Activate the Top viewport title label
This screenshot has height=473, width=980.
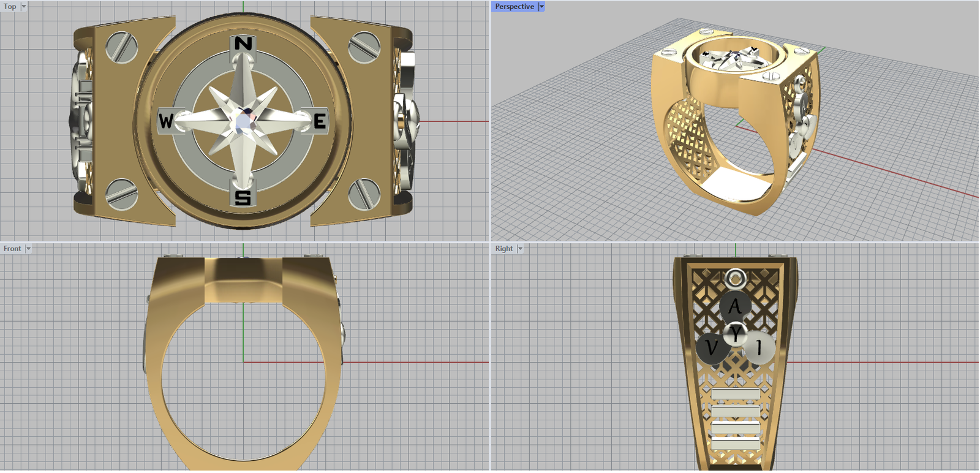coord(10,7)
